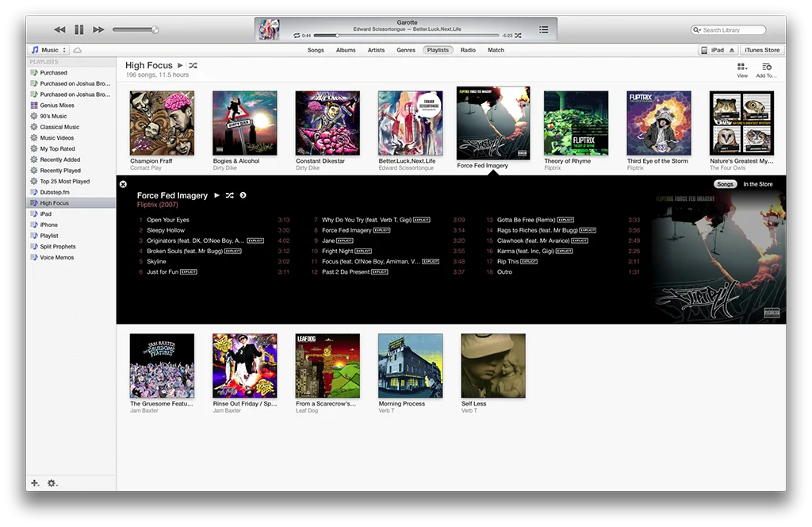The image size is (812, 527).
Task: Switch to the Artists tab
Action: tap(376, 50)
